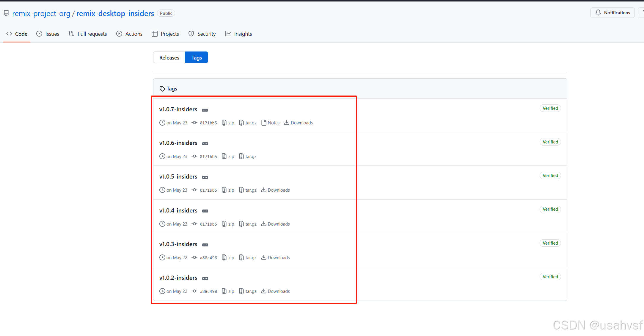The height and width of the screenshot is (336, 644).
Task: Click Verified badge for v1.0.3-insiders
Action: [x=550, y=243]
